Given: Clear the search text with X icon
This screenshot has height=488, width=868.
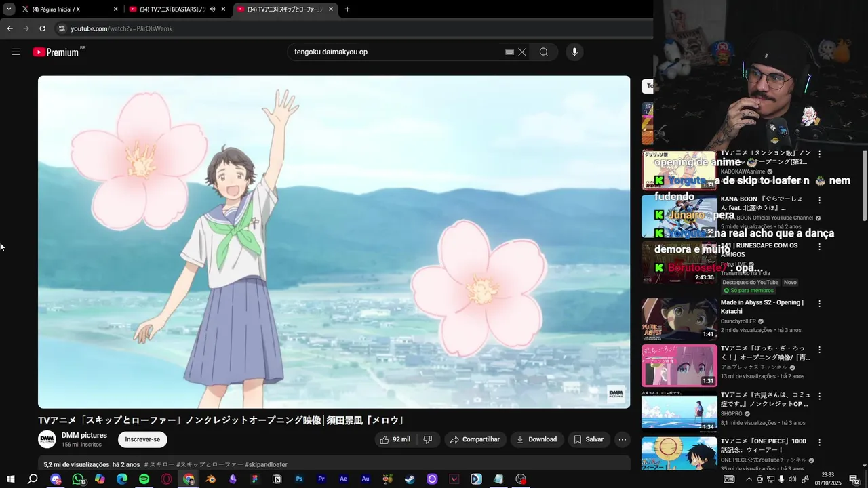Looking at the screenshot, I should pos(522,52).
